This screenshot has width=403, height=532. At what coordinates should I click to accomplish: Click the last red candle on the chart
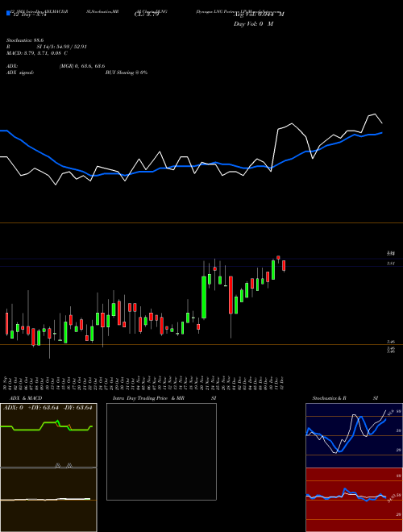[284, 265]
